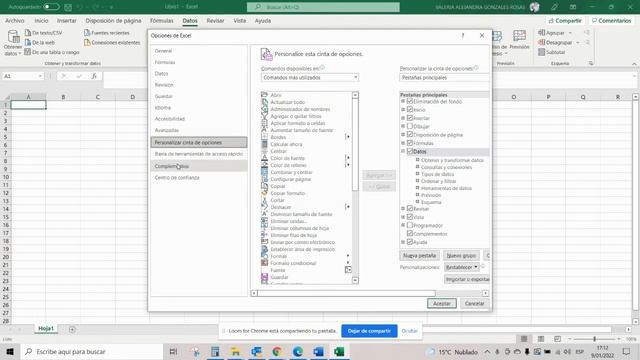Image resolution: width=640 pixels, height=360 pixels.
Task: Open Personalizar la cinta de opciones dropdown
Action: [x=444, y=78]
